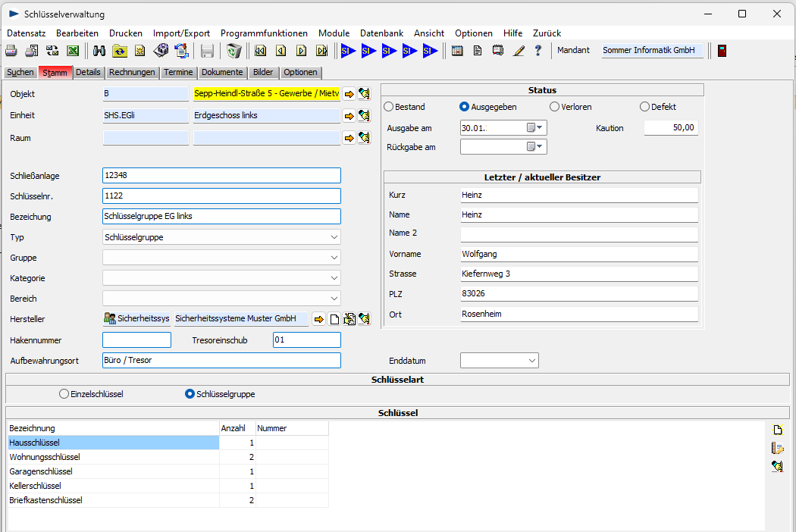Select the Bestand status radio button
796x532 pixels.
(389, 107)
